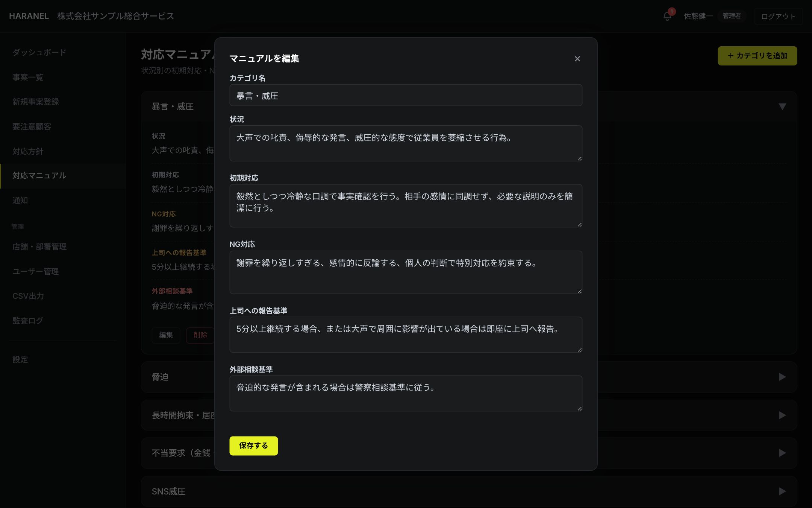Click the 状況 textarea

pyautogui.click(x=406, y=143)
